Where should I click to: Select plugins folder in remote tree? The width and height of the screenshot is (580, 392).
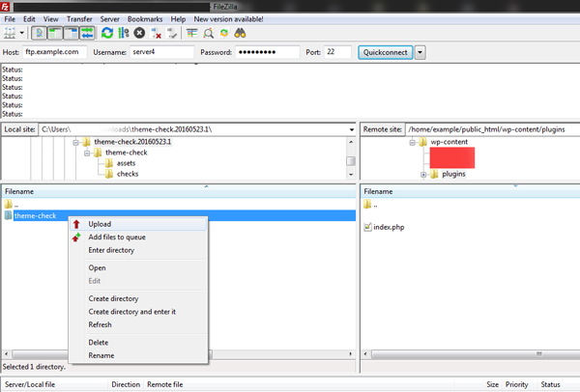[x=453, y=174]
